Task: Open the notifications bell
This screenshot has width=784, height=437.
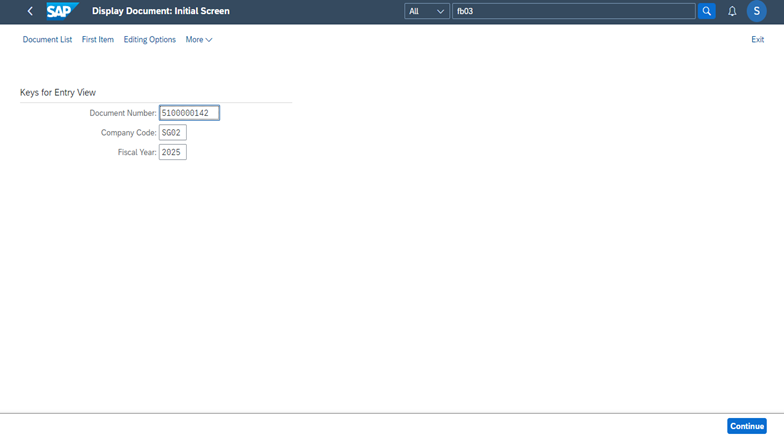Action: 732,11
